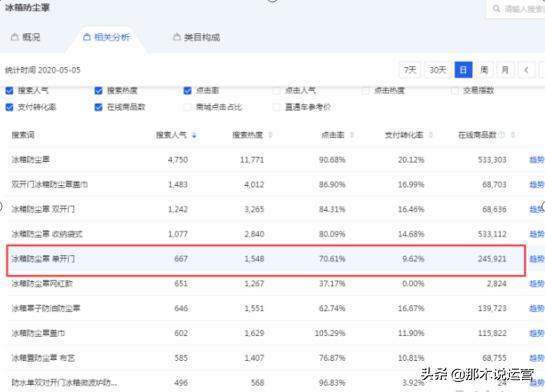Screen dimensions: 545x392
Task: Click the keyword 冰箱盖防尘罩 布艺
Action: [x=43, y=358]
